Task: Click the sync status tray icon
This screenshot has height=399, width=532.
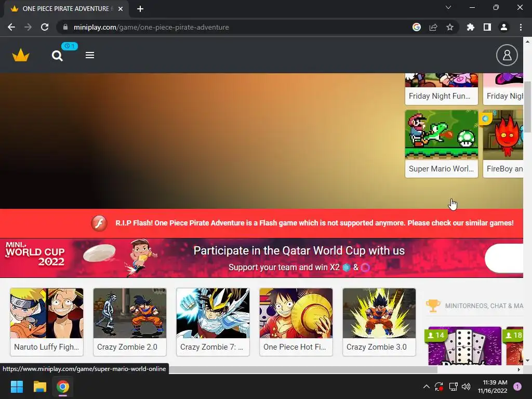Action: (438, 387)
